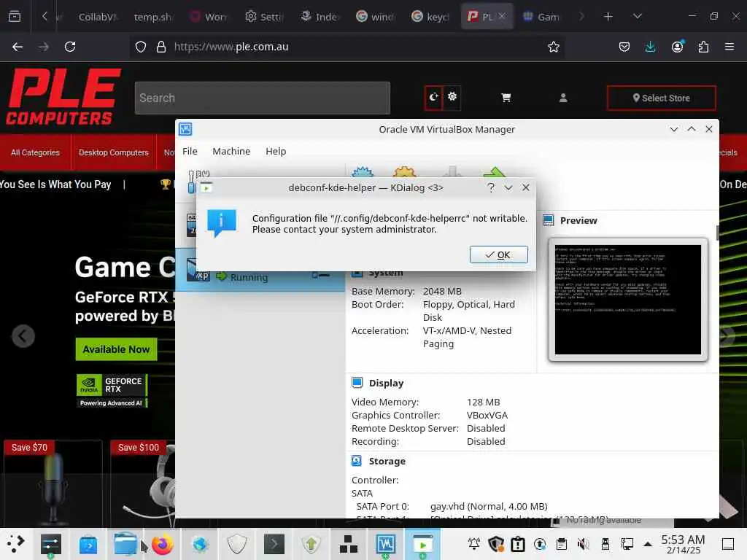This screenshot has height=560, width=747.
Task: Switch to the keyd Google search tab
Action: coord(430,17)
